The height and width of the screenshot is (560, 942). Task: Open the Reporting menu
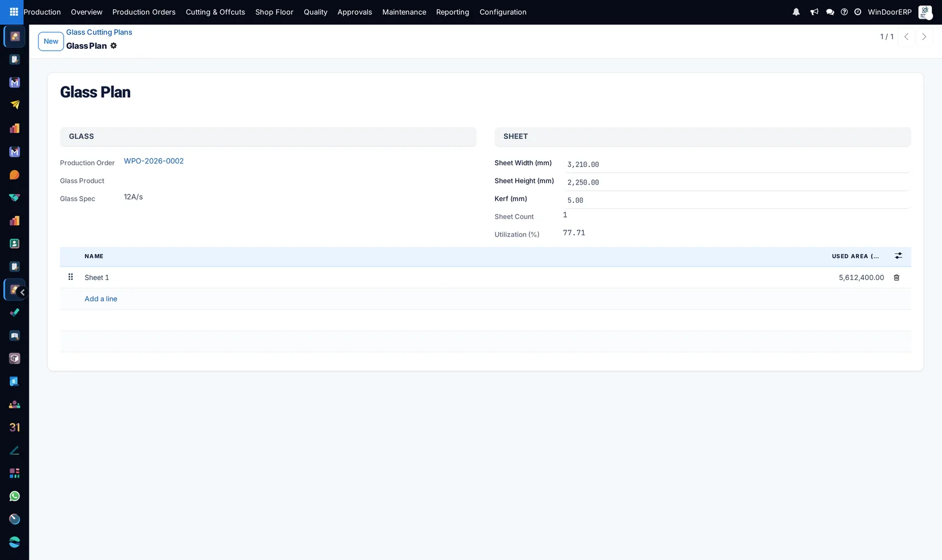pyautogui.click(x=453, y=12)
